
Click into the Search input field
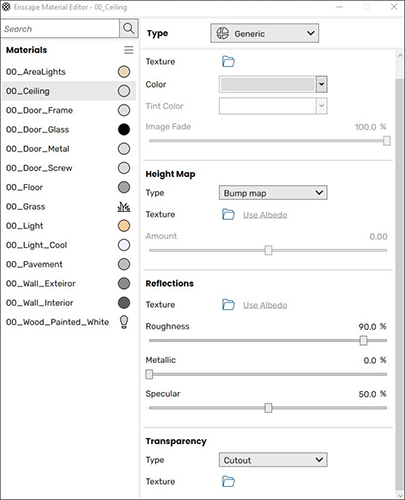[x=60, y=29]
